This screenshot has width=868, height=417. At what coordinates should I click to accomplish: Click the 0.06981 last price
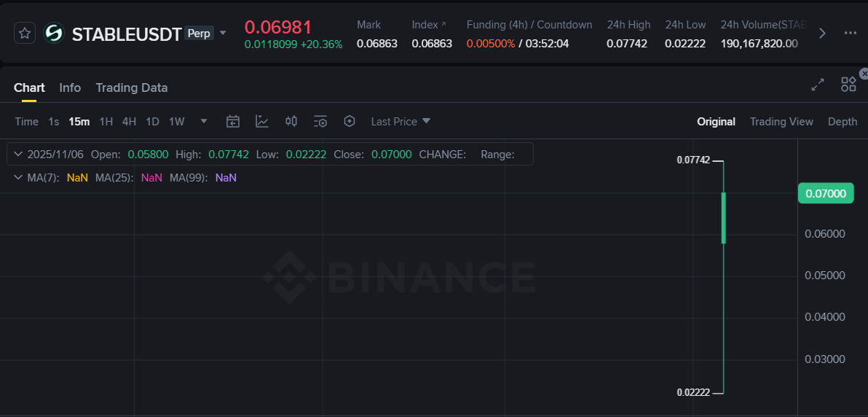[x=278, y=27]
